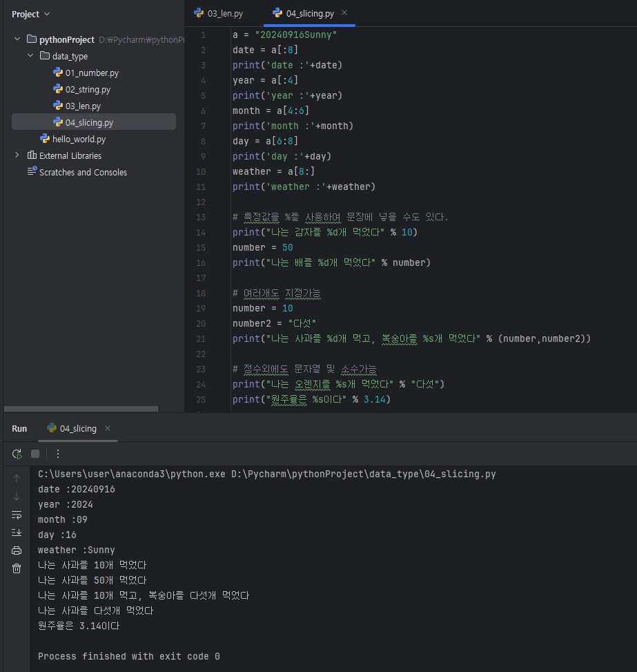Select 04_slicing.py in project tree
The height and width of the screenshot is (672, 637).
point(94,122)
